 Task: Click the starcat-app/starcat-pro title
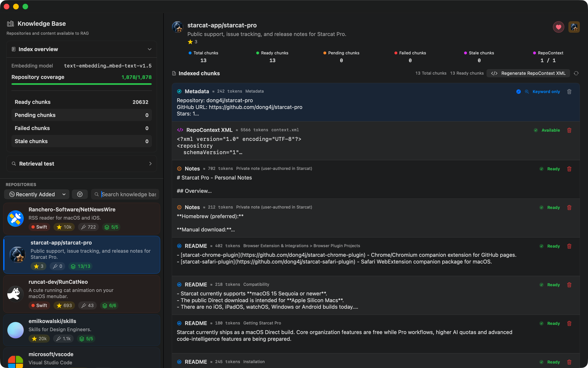(222, 25)
